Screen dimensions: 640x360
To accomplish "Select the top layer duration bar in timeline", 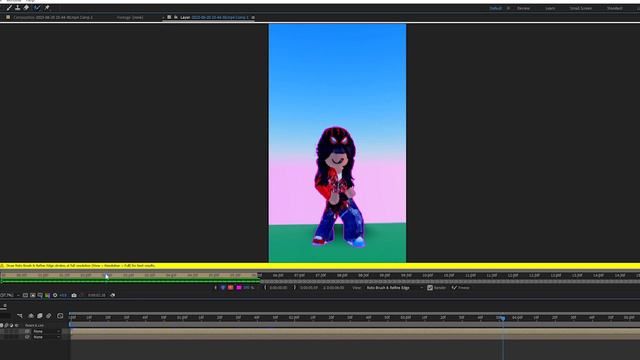I will coord(355,331).
